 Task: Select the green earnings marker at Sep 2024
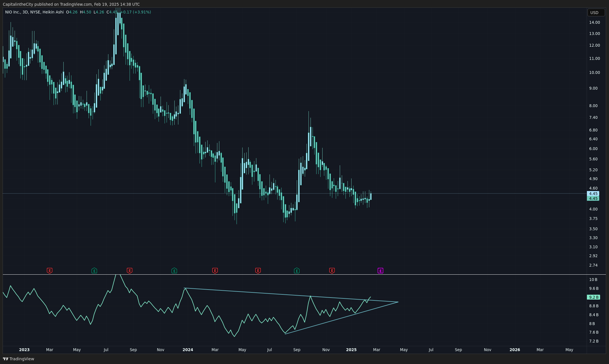[297, 271]
